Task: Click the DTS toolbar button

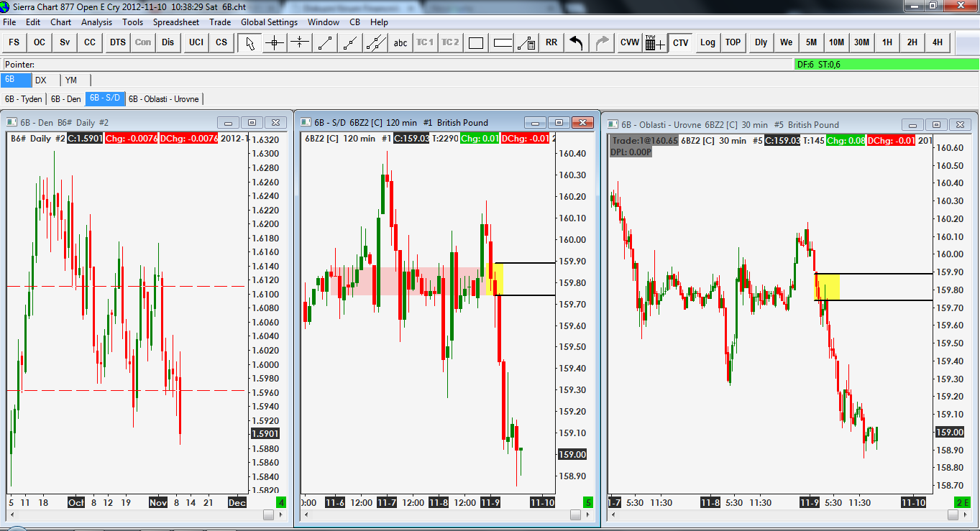Action: point(118,42)
